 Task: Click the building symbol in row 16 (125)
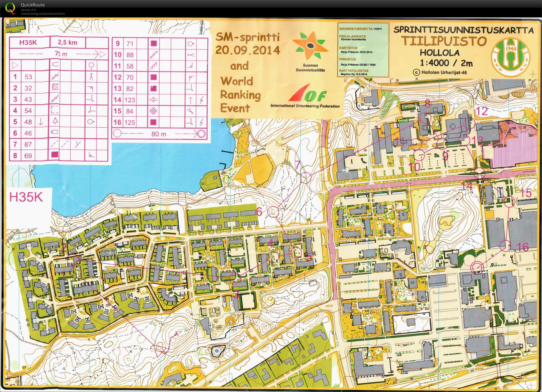point(154,122)
